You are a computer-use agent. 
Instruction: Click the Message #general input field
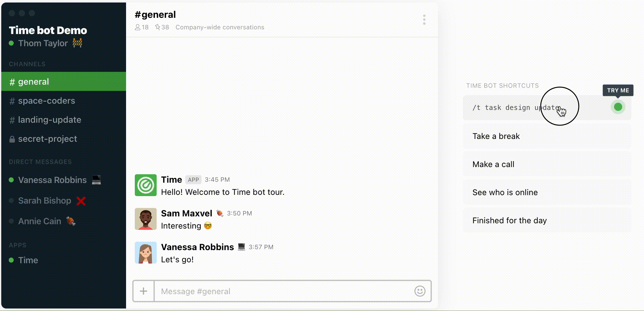tap(281, 291)
